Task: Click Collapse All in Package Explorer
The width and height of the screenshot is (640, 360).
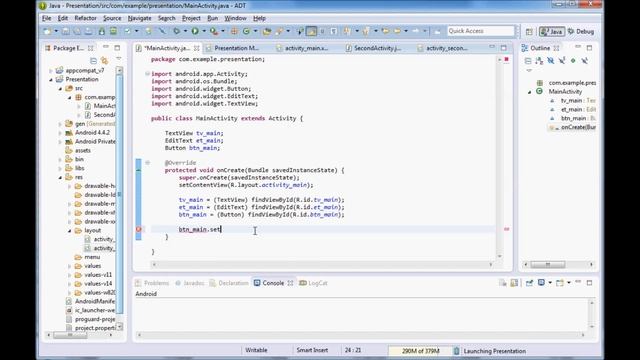Action: (x=93, y=61)
